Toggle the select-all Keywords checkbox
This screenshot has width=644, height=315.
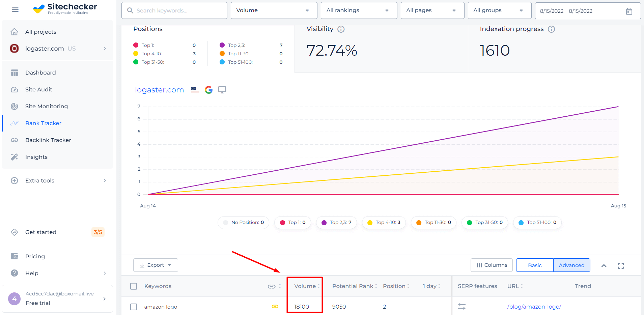pos(134,286)
